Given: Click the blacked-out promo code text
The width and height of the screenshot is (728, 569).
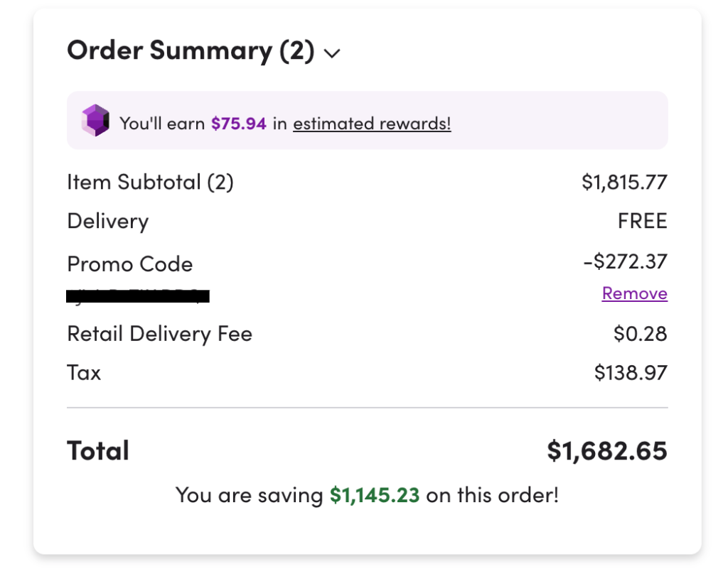Looking at the screenshot, I should point(138,296).
